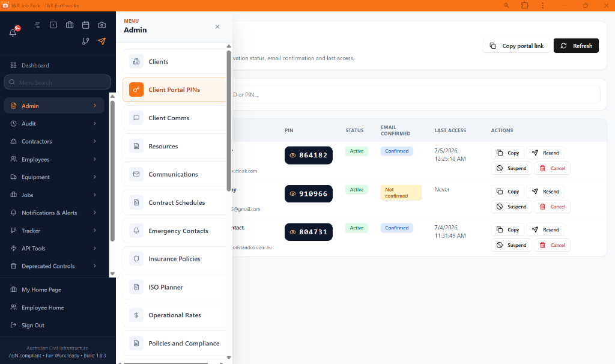Expand the Employees section
This screenshot has width=615, height=364.
(54, 159)
